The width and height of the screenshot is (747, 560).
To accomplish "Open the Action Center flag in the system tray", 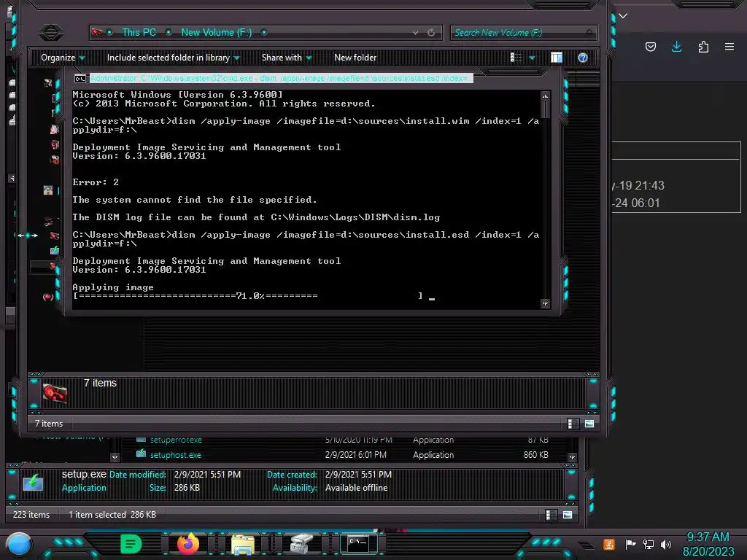I will (x=630, y=544).
